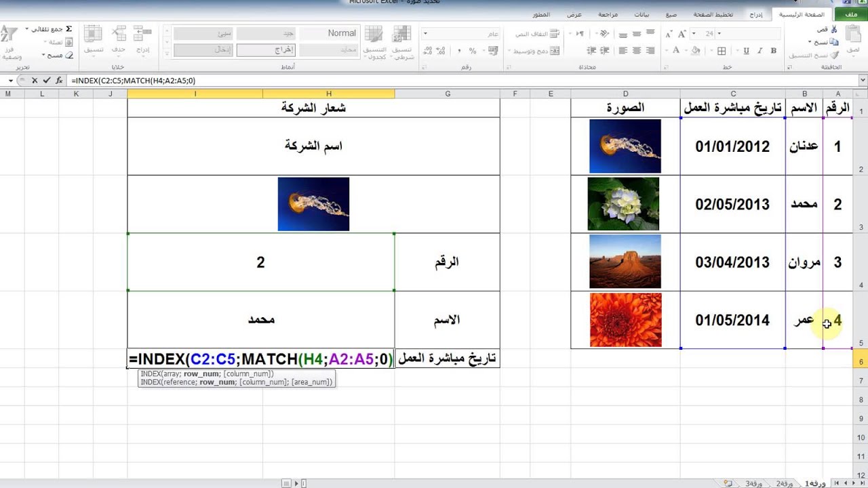868x488 pixels.
Task: Click the comma style icon
Action: 459,51
